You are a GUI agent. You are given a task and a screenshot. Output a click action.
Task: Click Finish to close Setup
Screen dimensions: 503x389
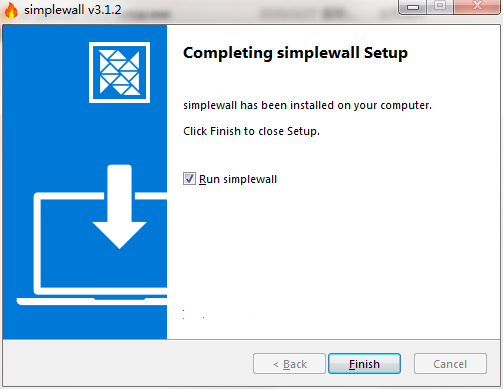[x=364, y=364]
